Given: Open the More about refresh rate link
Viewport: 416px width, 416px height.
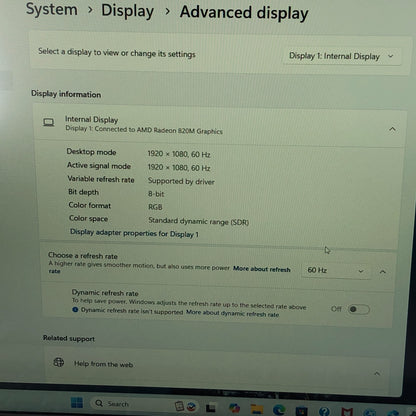Looking at the screenshot, I should pos(170,270).
